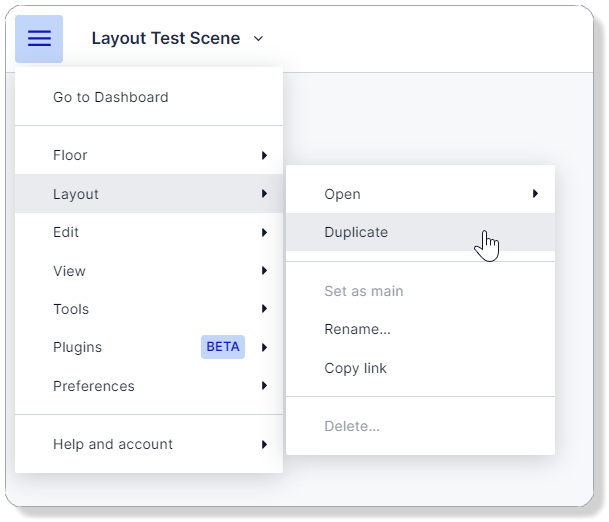Click the arrow next to Floor
This screenshot has height=522, width=609.
(264, 155)
